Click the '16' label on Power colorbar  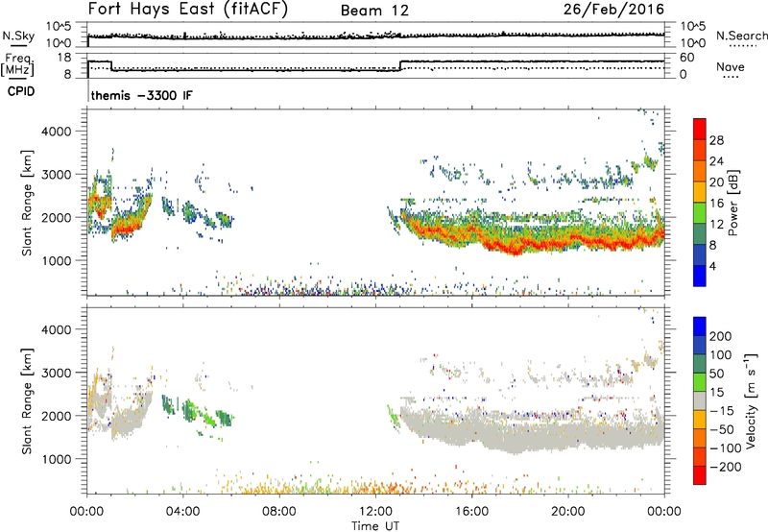click(x=716, y=203)
